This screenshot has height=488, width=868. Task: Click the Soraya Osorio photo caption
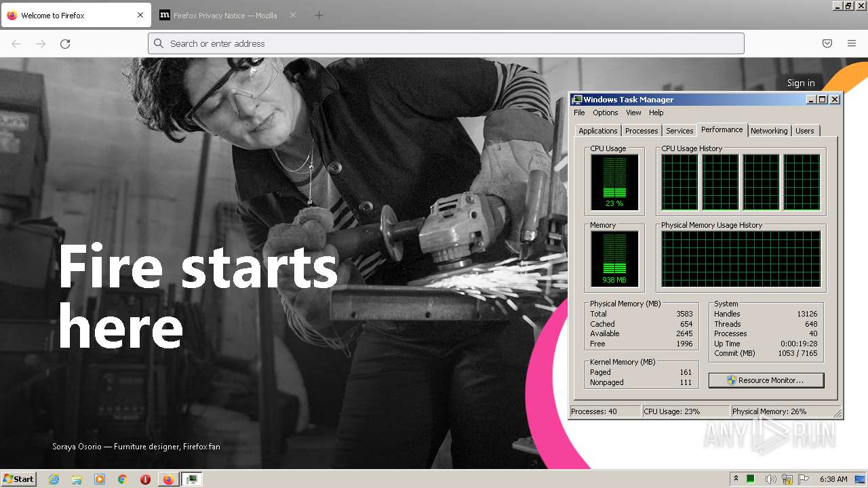136,447
